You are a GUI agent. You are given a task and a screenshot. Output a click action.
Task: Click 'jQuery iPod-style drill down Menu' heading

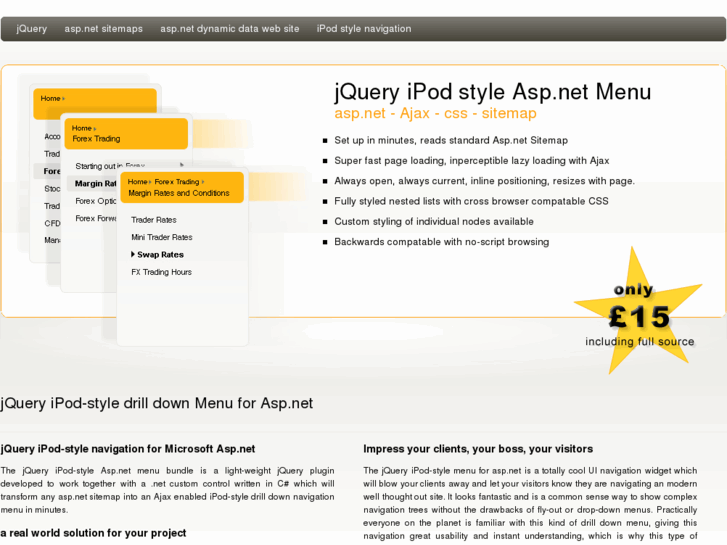(157, 403)
